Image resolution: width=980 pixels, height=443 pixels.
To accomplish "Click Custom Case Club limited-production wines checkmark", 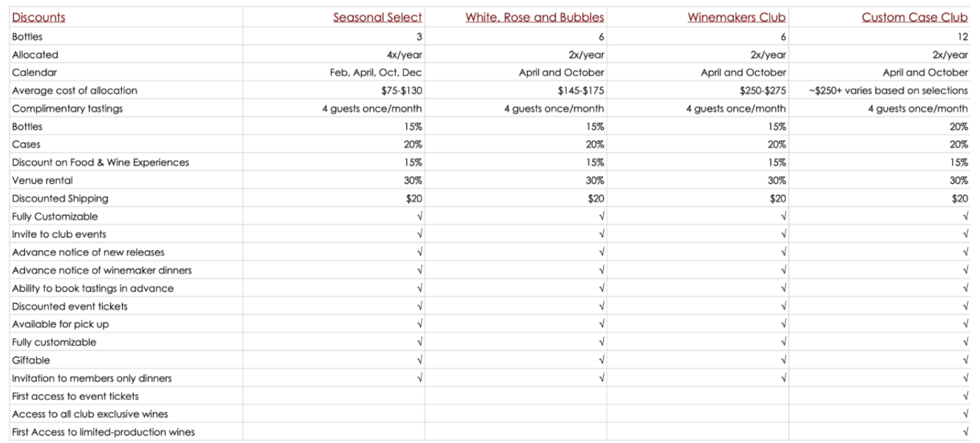I will point(965,433).
